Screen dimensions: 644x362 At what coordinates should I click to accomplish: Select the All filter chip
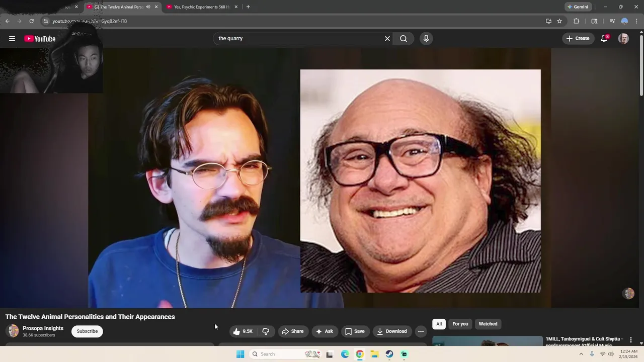(439, 324)
